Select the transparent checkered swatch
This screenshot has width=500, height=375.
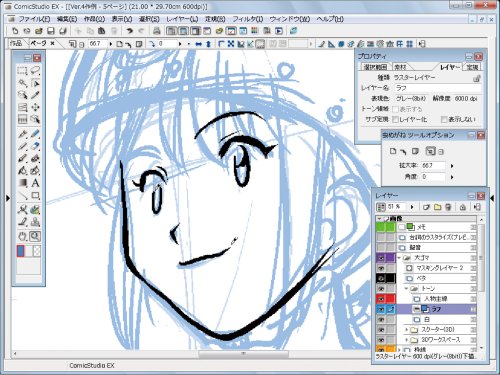(x=37, y=251)
